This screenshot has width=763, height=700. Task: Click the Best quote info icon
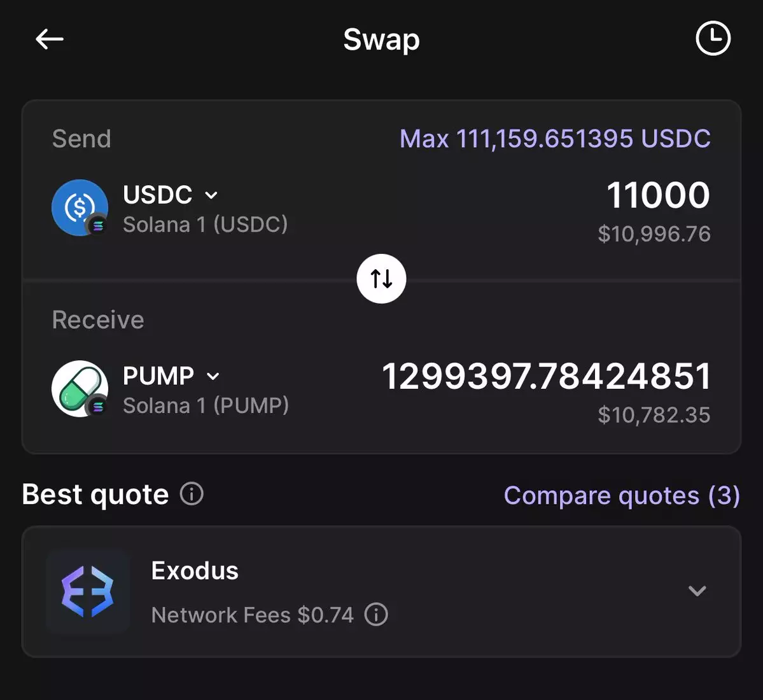tap(192, 494)
